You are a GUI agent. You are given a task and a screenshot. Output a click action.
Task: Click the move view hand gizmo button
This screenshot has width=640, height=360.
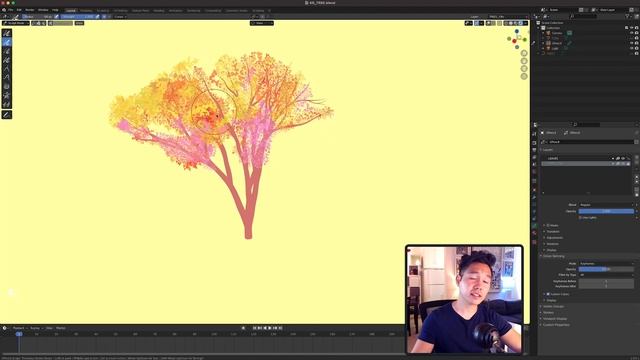(x=524, y=61)
